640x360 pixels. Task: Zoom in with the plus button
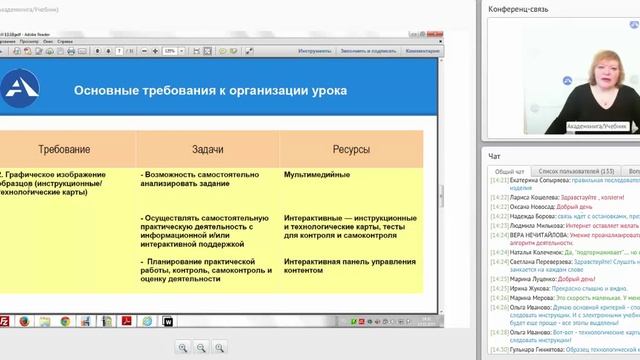click(x=155, y=51)
